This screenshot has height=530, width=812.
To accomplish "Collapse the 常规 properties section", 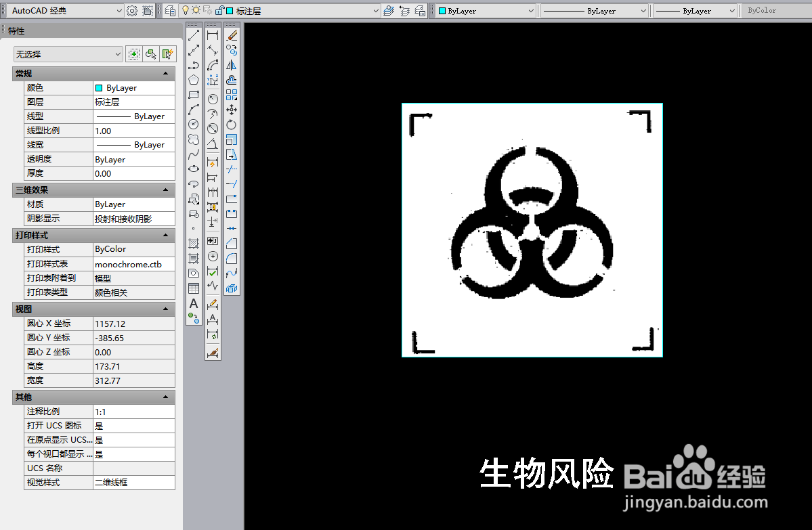I will pos(166,74).
